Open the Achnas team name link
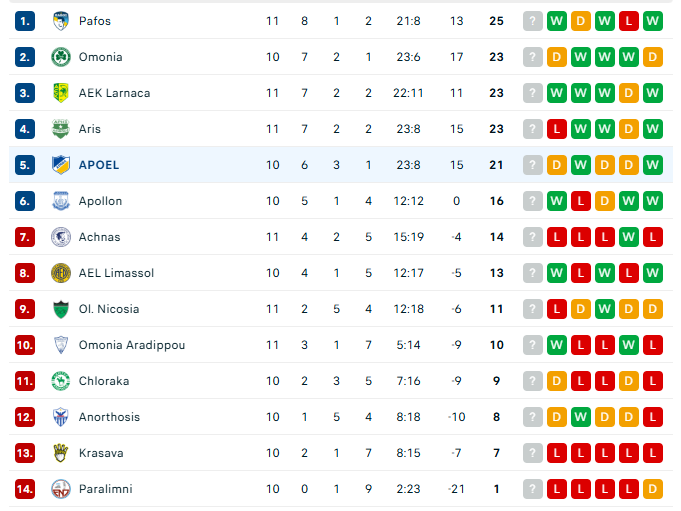This screenshot has width=681, height=511. 99,237
